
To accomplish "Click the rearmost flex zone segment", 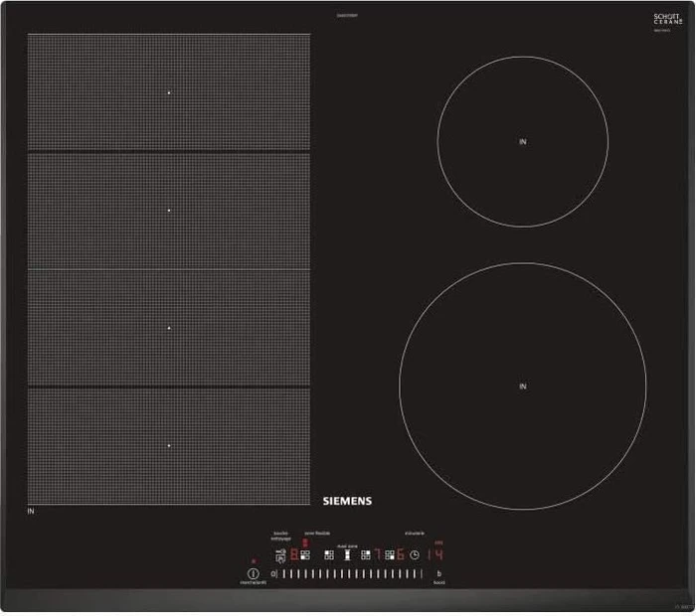I will pyautogui.click(x=169, y=92).
